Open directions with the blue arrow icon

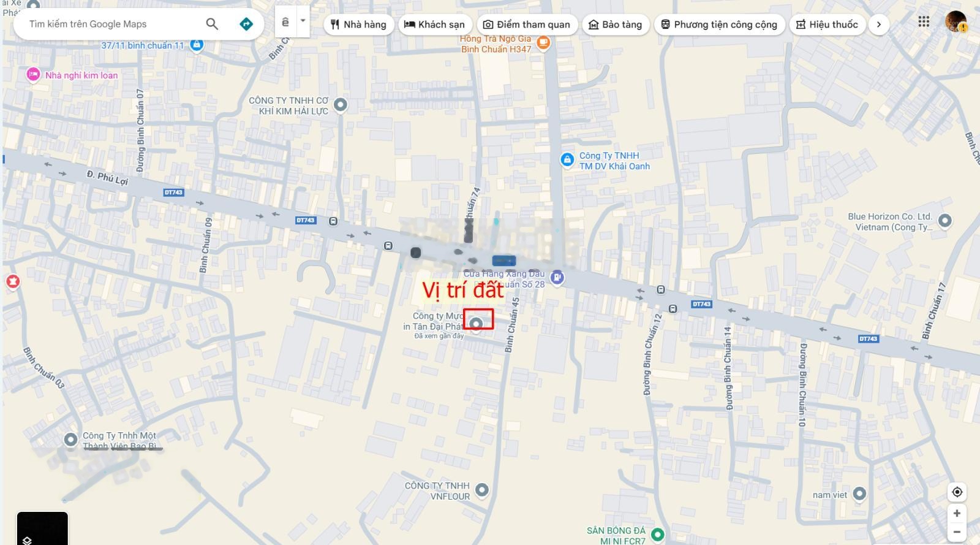pyautogui.click(x=246, y=24)
